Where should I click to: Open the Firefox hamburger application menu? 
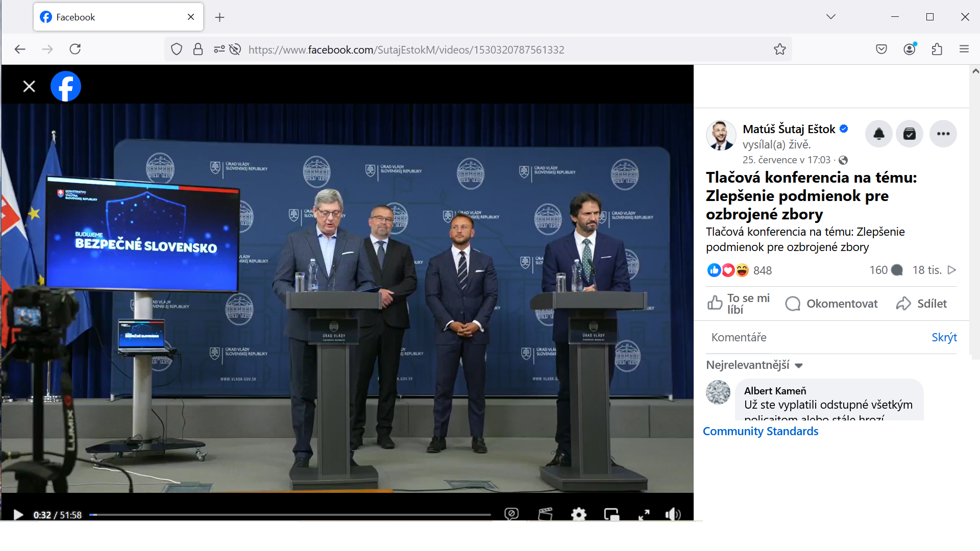pyautogui.click(x=964, y=49)
